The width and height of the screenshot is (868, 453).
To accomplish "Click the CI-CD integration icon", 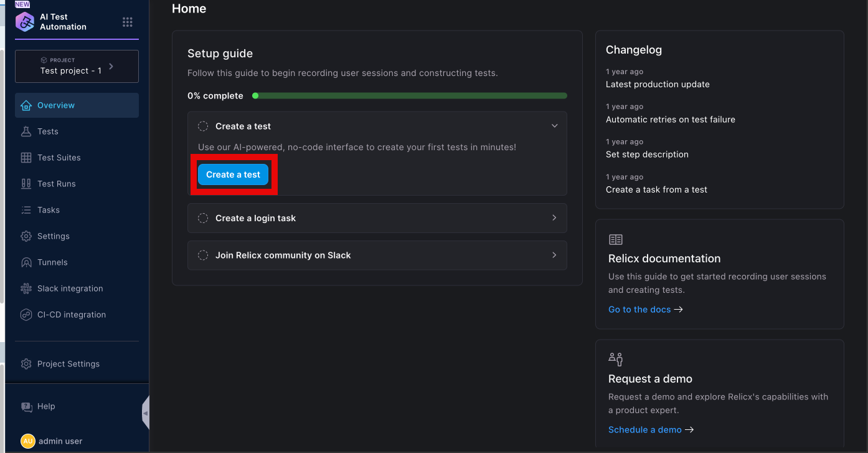I will point(26,315).
